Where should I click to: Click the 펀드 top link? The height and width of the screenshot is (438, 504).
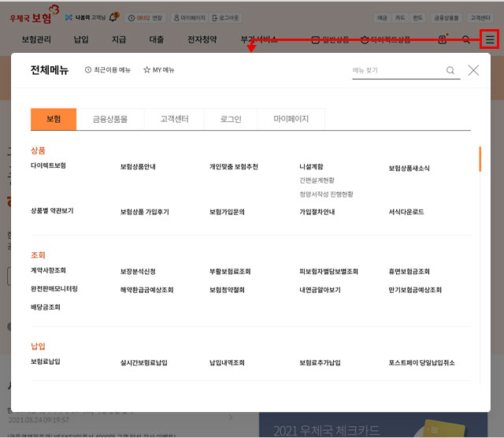click(x=417, y=17)
